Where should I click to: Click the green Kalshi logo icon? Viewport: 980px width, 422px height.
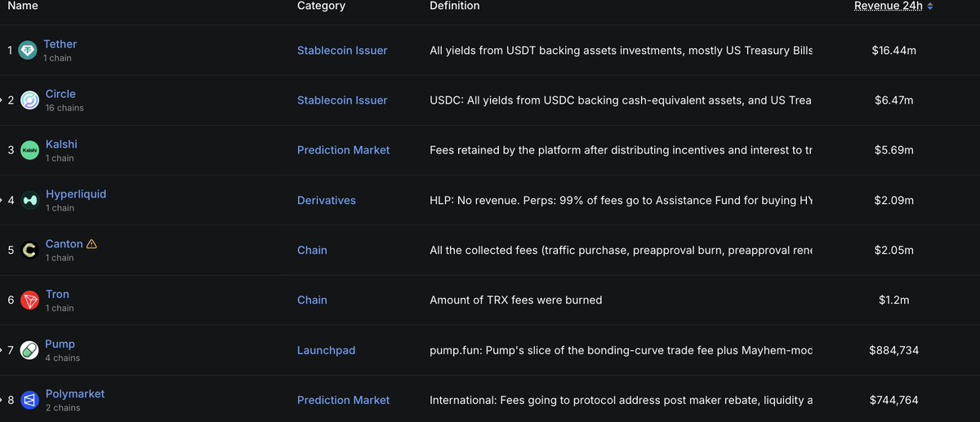pos(29,150)
